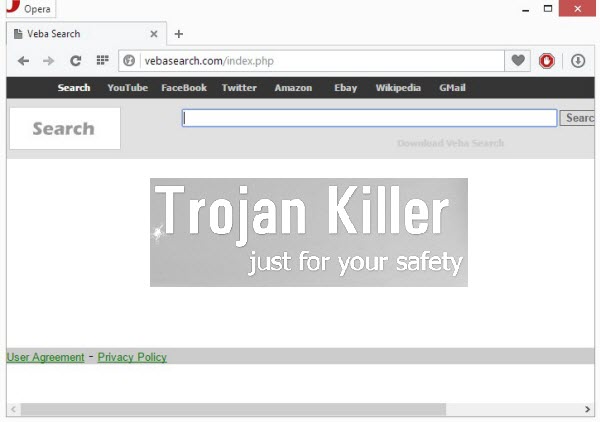Bookmark page with the heart icon
600x422 pixels.
518,61
